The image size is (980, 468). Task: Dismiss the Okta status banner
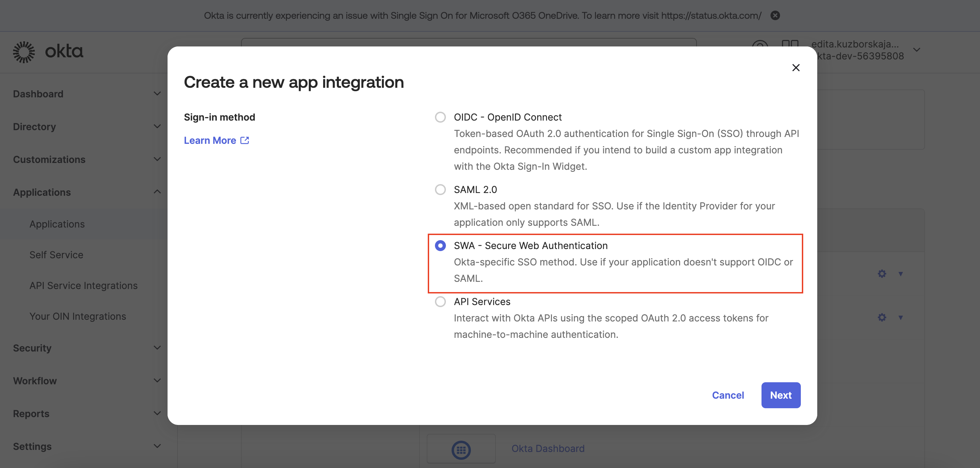pyautogui.click(x=775, y=15)
